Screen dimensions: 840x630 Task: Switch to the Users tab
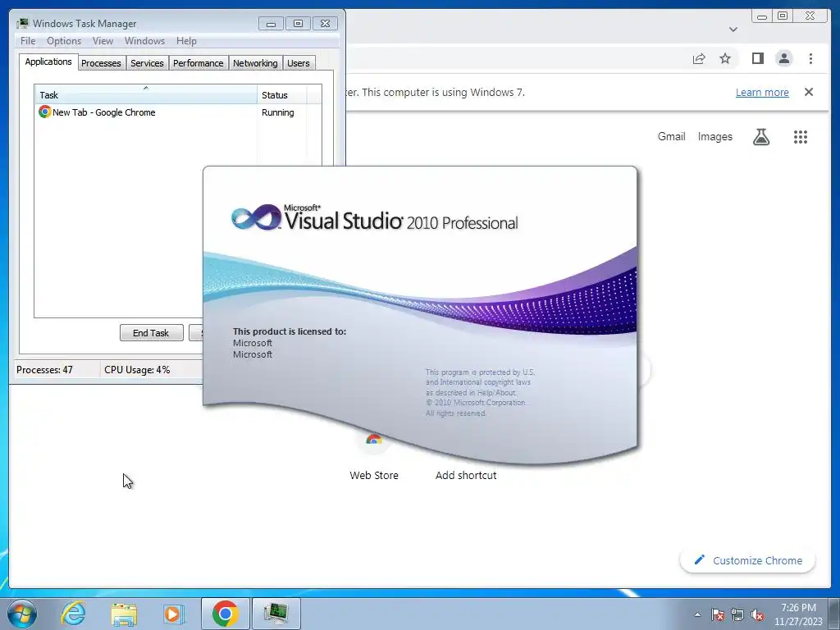[x=299, y=63]
